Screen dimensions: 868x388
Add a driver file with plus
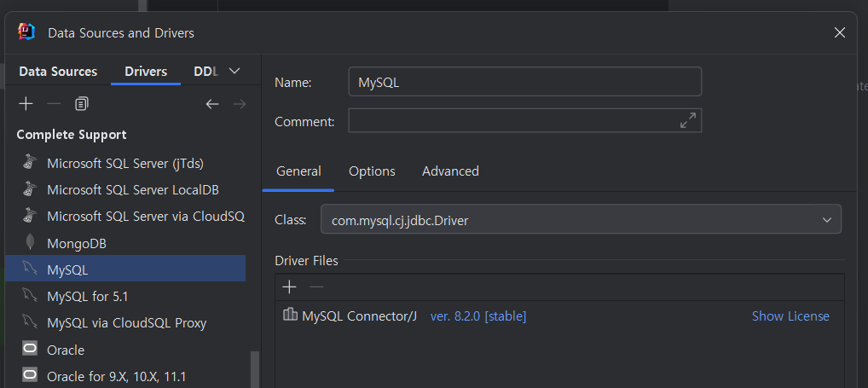289,287
